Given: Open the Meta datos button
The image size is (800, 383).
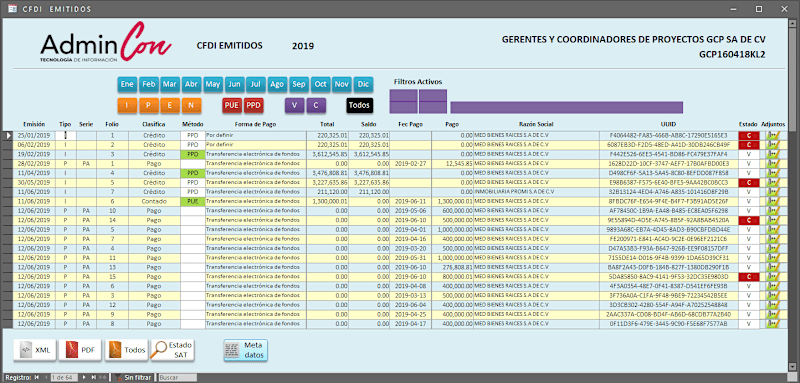Looking at the screenshot, I should point(245,350).
